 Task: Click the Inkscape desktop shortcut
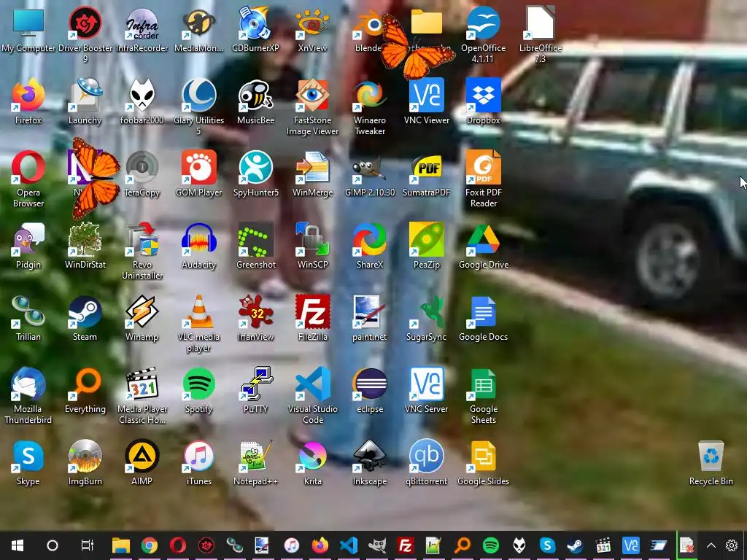[370, 463]
